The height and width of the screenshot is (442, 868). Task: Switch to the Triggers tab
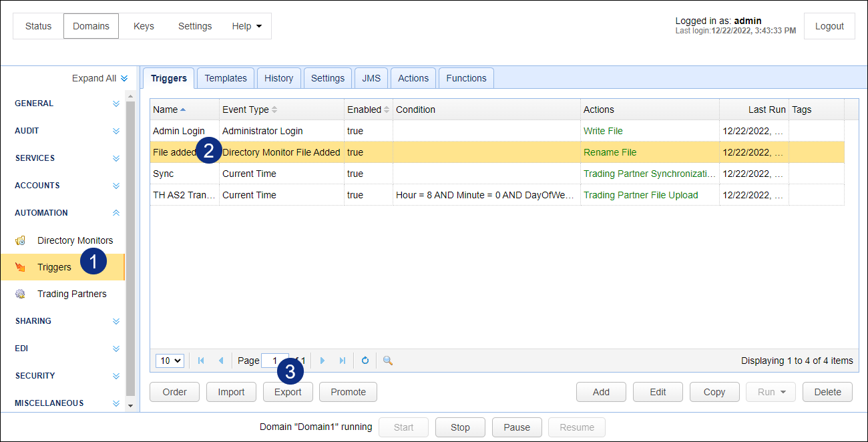coord(169,78)
